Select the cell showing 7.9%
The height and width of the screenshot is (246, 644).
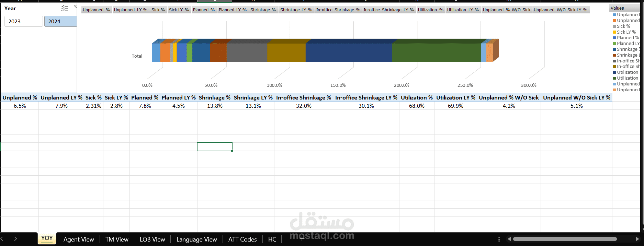pos(61,106)
